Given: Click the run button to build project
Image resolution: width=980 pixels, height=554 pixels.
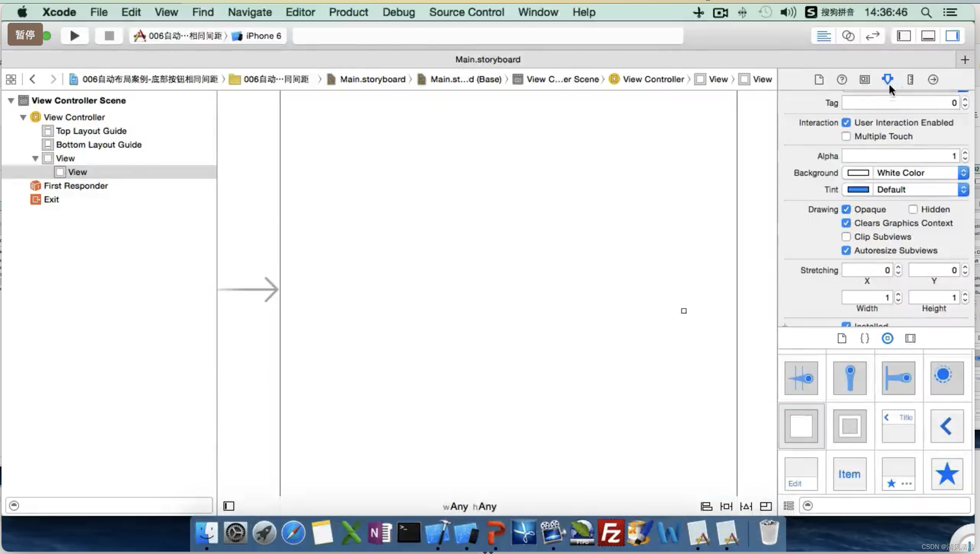Looking at the screenshot, I should pos(74,36).
